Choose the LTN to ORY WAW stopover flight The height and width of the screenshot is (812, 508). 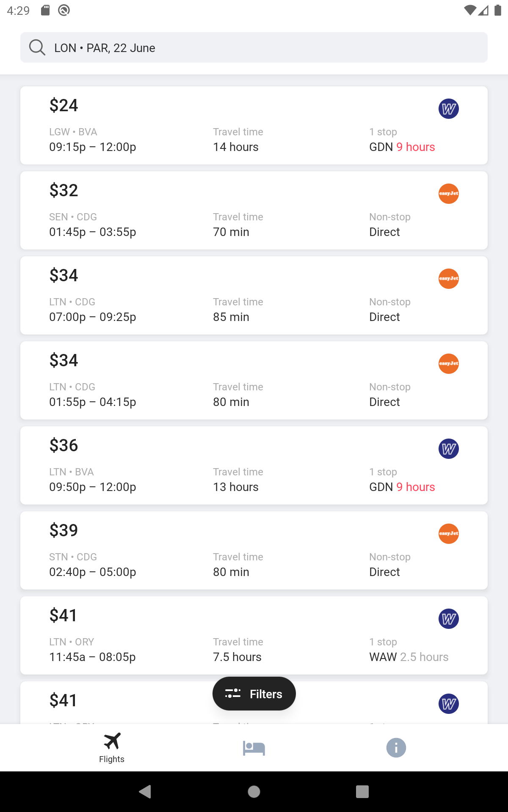pyautogui.click(x=254, y=635)
